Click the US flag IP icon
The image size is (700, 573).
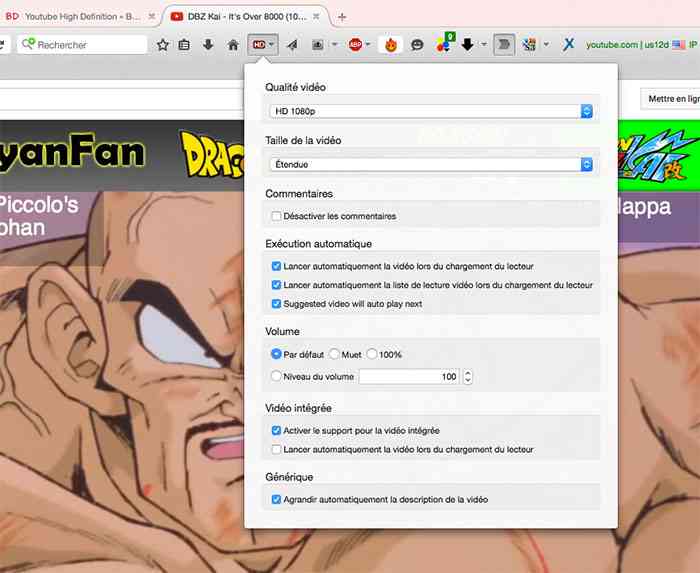click(679, 45)
